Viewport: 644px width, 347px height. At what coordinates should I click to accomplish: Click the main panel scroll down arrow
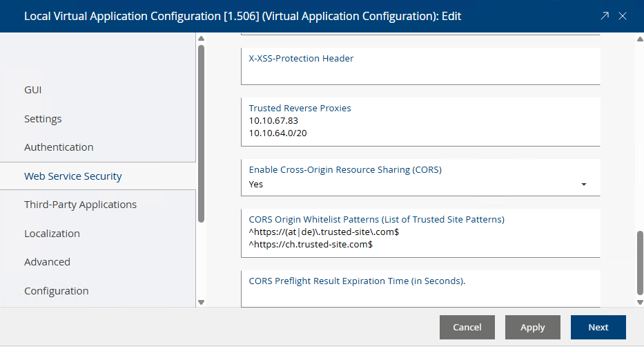(639, 302)
